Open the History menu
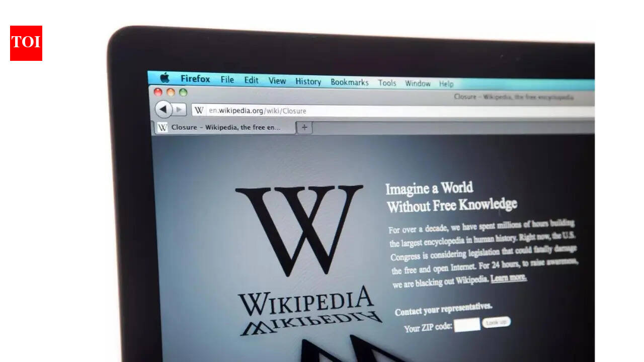 click(308, 81)
